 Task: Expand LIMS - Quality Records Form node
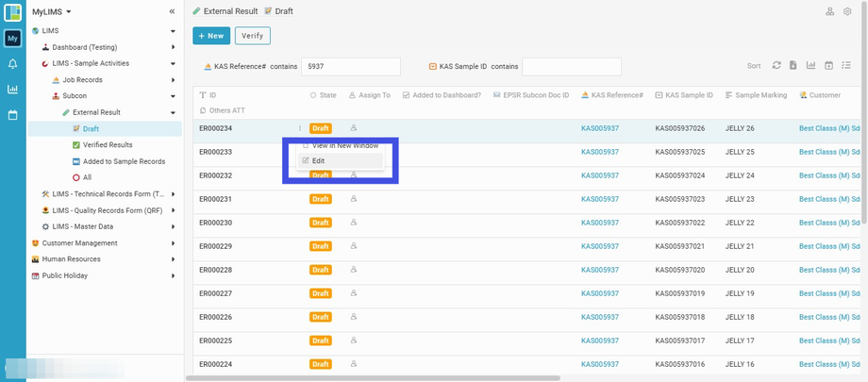(x=173, y=210)
